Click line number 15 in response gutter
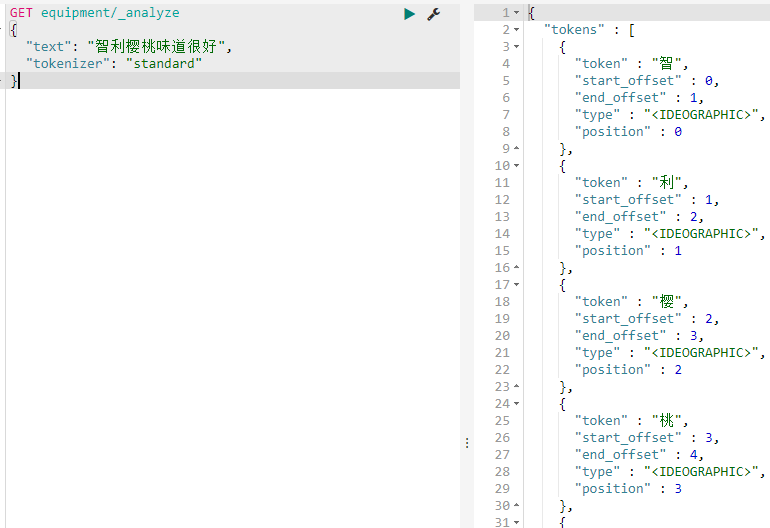Viewport: 770px width, 528px height. tap(502, 251)
